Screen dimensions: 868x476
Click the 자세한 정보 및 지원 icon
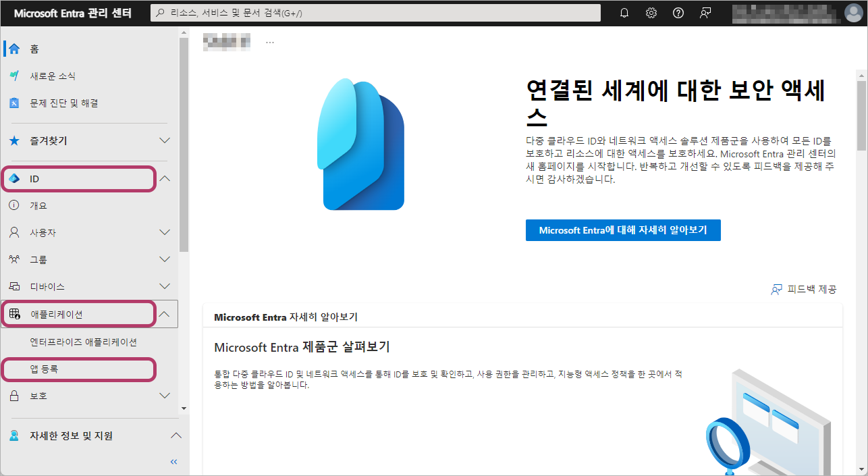coord(14,435)
